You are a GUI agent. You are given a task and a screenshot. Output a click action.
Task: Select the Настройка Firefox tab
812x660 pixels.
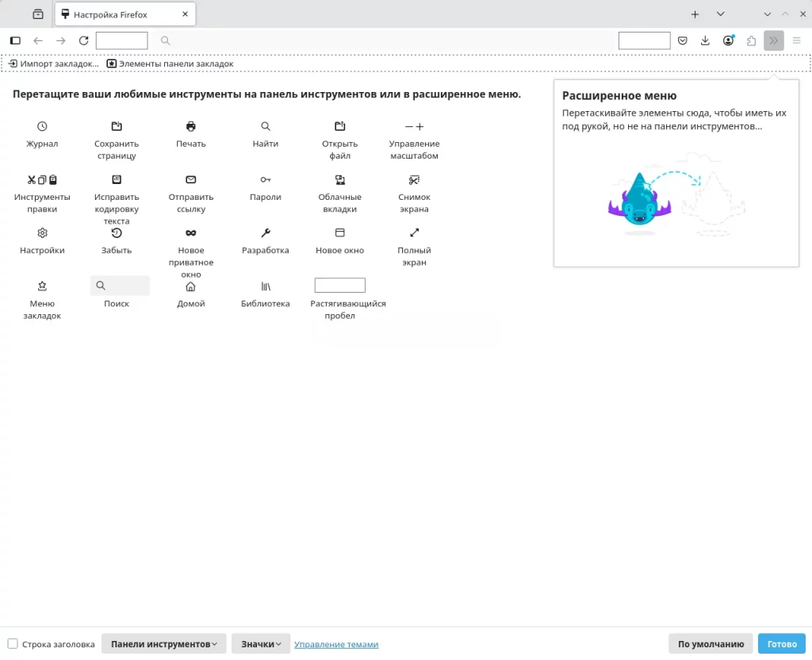[x=125, y=14]
